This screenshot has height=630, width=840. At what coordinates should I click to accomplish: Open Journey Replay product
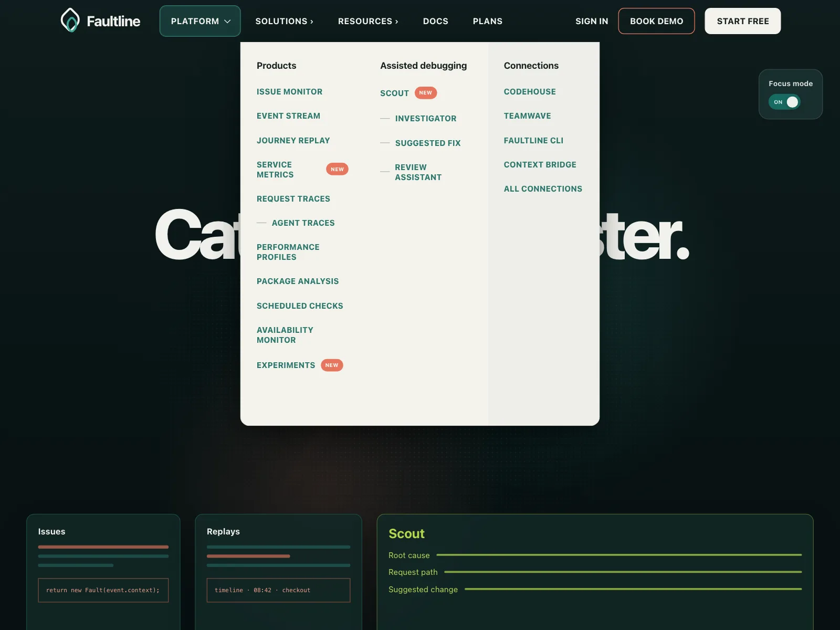pos(293,140)
